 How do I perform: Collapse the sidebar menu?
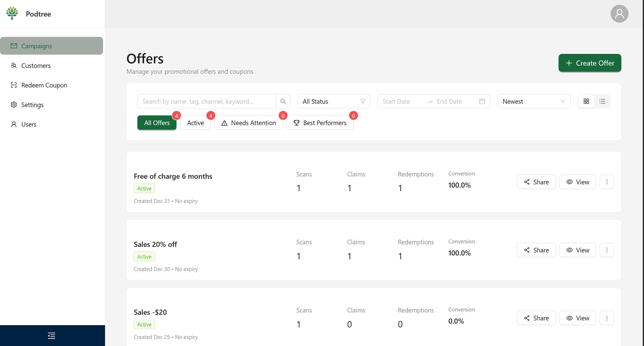(52, 336)
